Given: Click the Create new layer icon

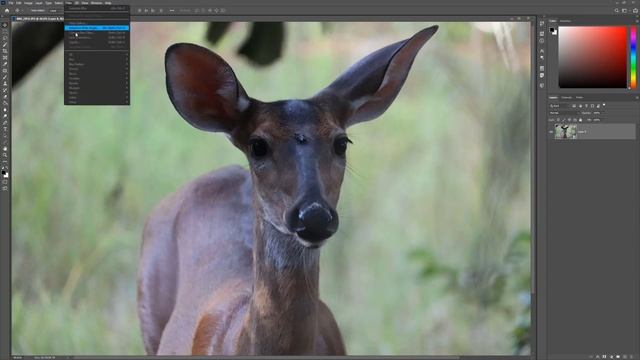Looking at the screenshot, I should tap(624, 356).
